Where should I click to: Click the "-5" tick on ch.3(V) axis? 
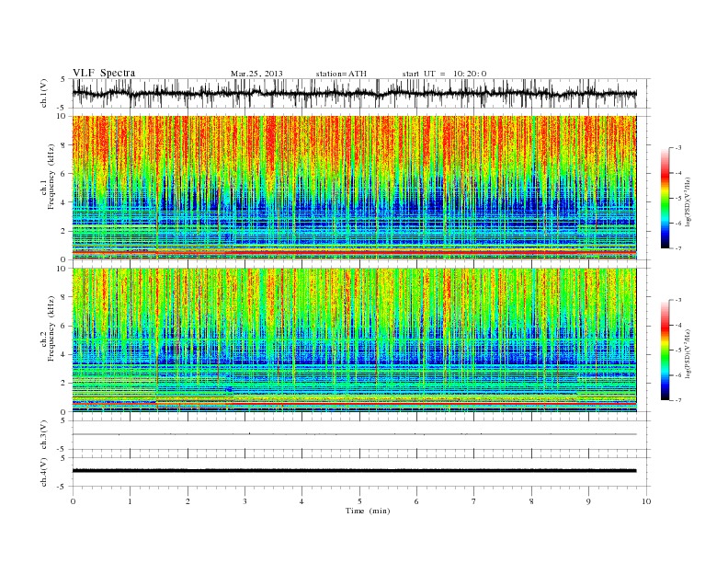coord(63,450)
